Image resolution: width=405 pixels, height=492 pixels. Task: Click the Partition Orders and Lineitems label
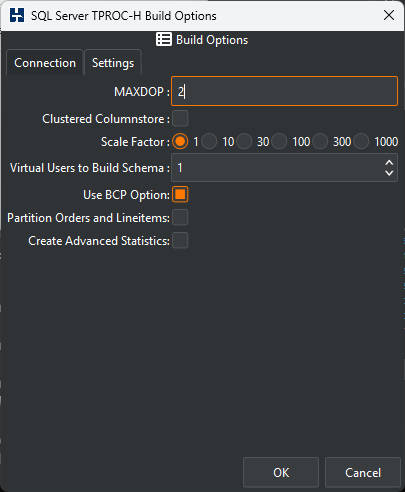click(88, 218)
